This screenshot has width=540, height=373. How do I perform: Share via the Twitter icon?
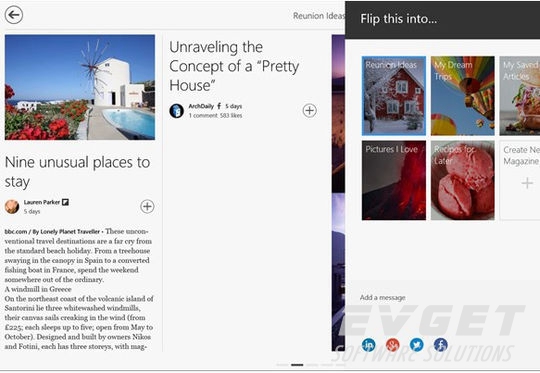pos(417,344)
